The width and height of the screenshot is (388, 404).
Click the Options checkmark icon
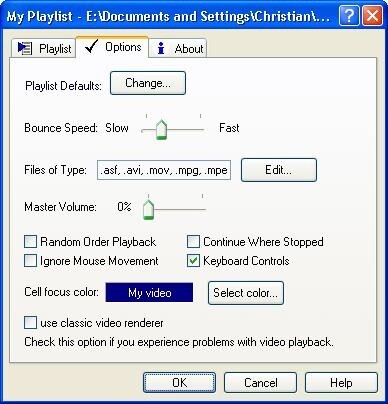click(x=91, y=47)
